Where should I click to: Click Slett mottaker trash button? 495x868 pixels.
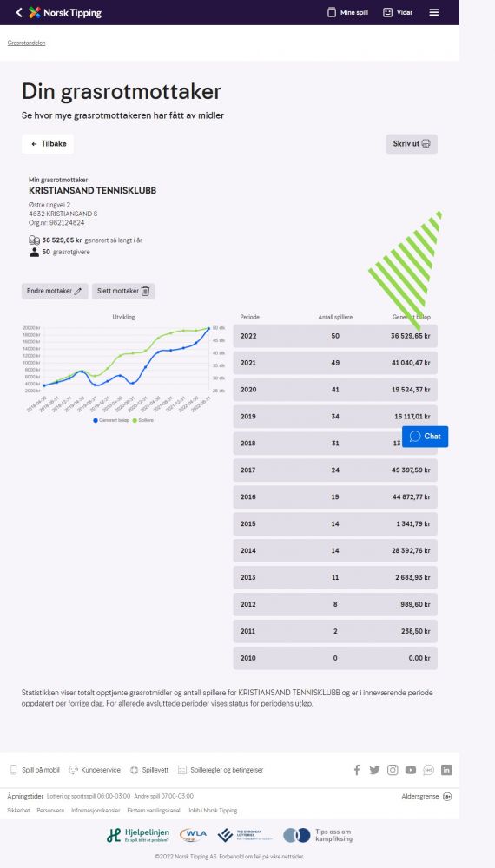click(x=123, y=291)
